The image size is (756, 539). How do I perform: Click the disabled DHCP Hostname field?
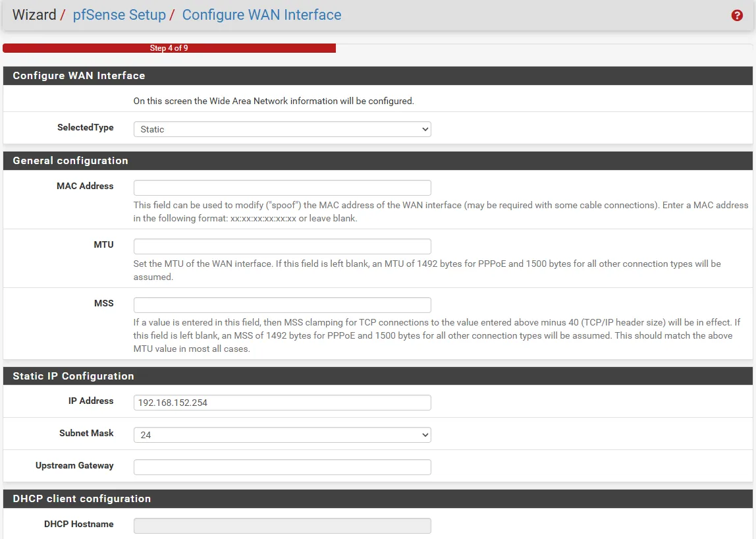[x=282, y=526]
